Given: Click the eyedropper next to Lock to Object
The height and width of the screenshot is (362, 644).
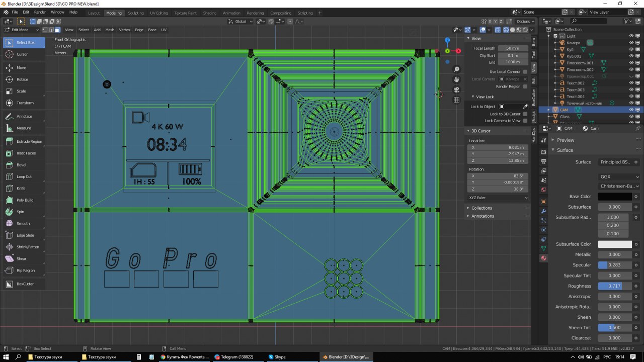Looking at the screenshot, I should pos(525,107).
